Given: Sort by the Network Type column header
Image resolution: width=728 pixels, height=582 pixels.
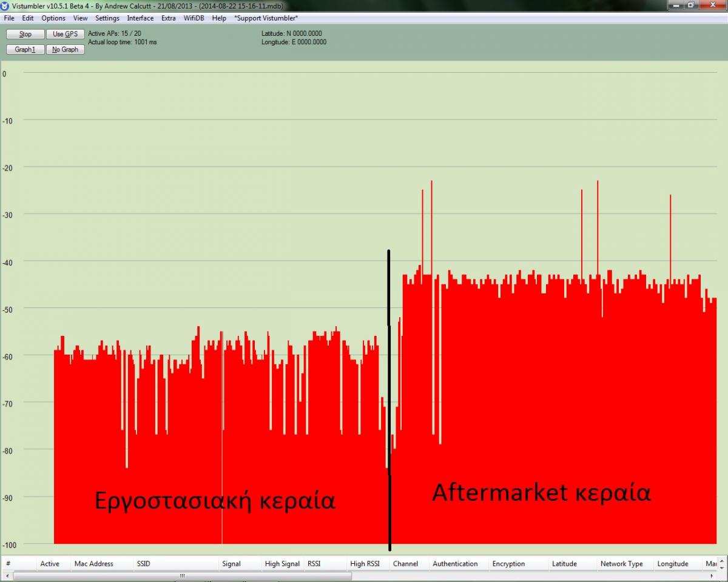Looking at the screenshot, I should 625,564.
